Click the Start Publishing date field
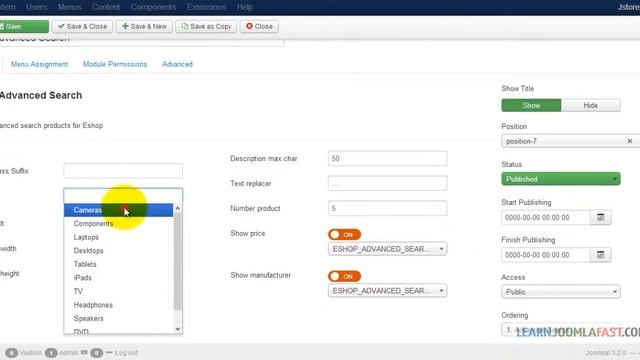640x360 pixels. [546, 218]
